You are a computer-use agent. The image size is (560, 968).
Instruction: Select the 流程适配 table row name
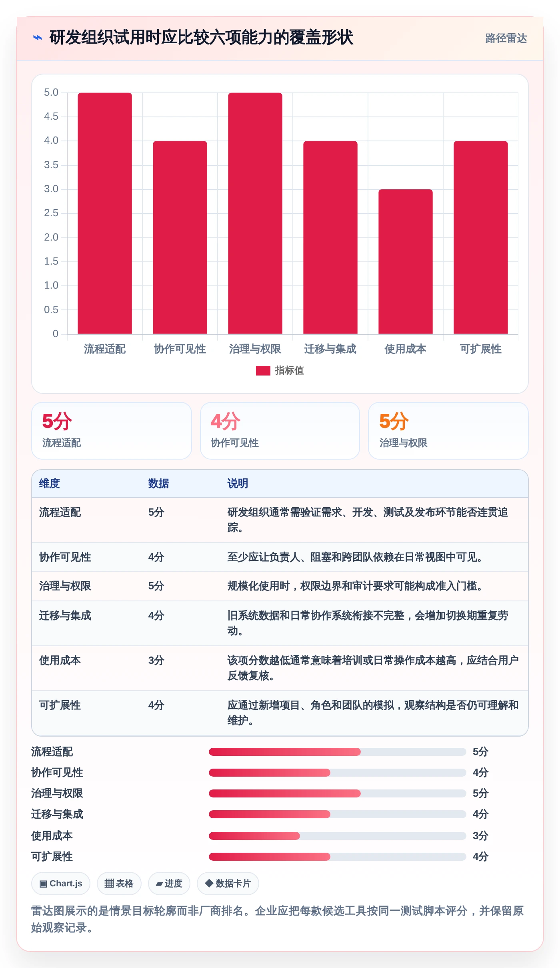(60, 512)
